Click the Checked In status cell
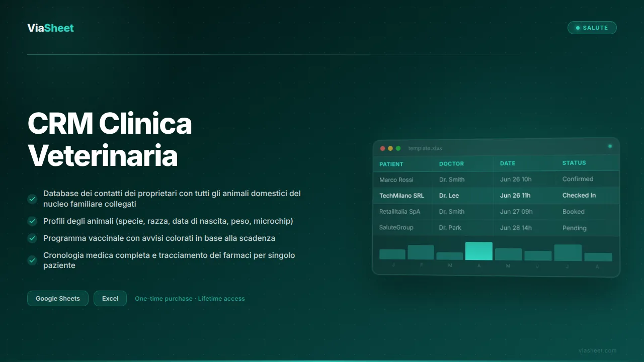The width and height of the screenshot is (644, 362). tap(579, 196)
